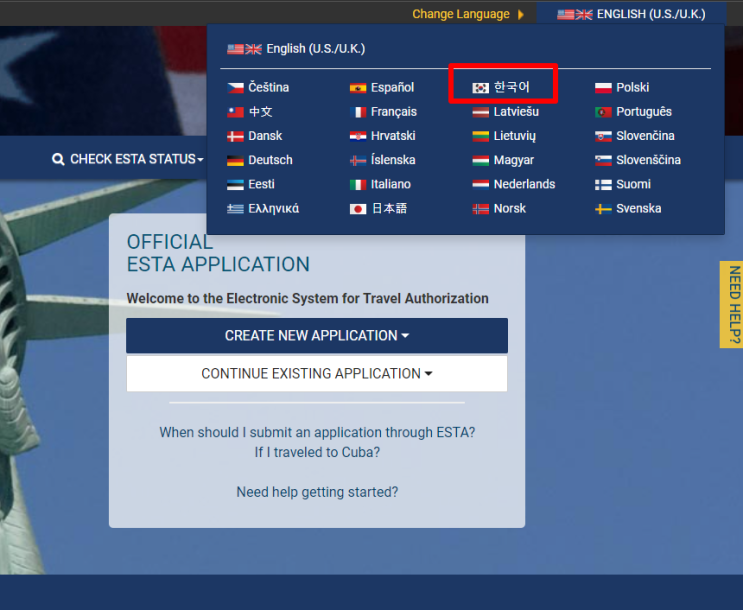Switch language to Deutsch text

pyautogui.click(x=270, y=160)
